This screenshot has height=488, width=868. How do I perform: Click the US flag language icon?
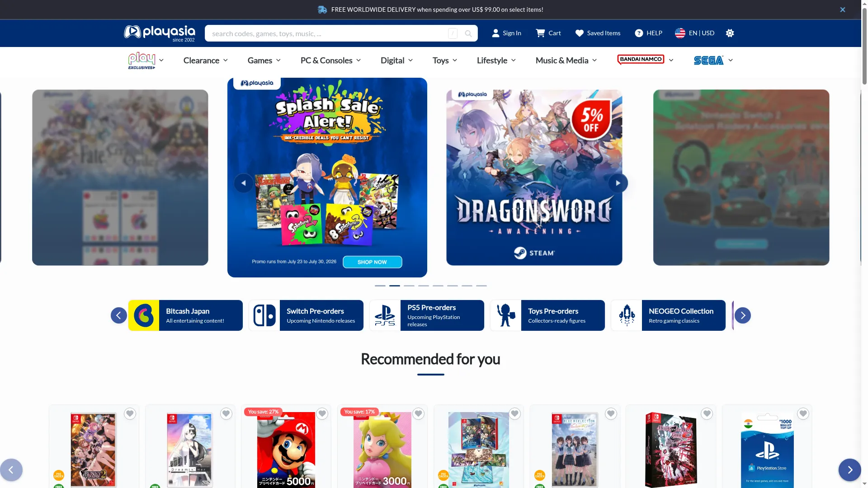pos(680,33)
